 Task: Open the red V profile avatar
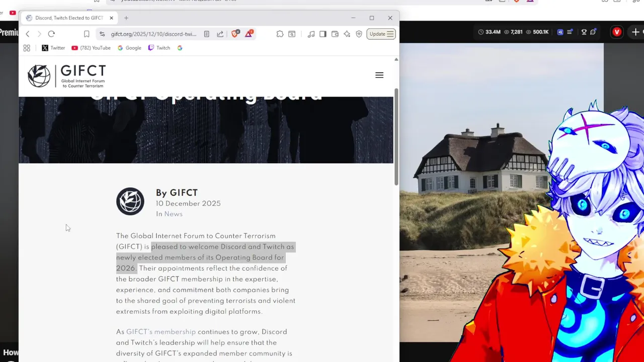pos(617,32)
